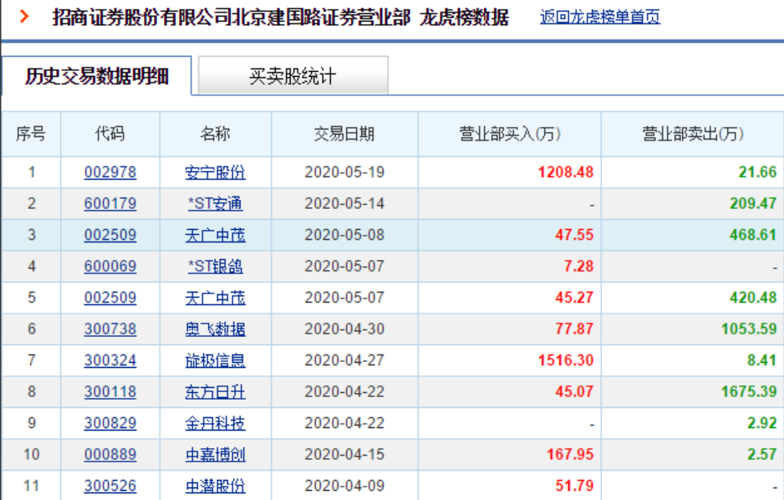
Task: Open stock code 000889 link
Action: point(110,454)
